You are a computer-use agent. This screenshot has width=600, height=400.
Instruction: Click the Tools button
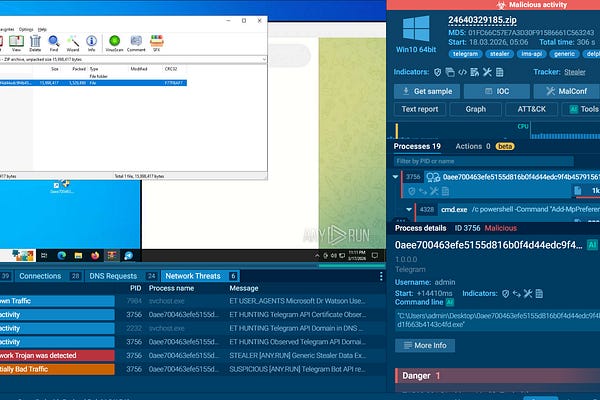581,109
